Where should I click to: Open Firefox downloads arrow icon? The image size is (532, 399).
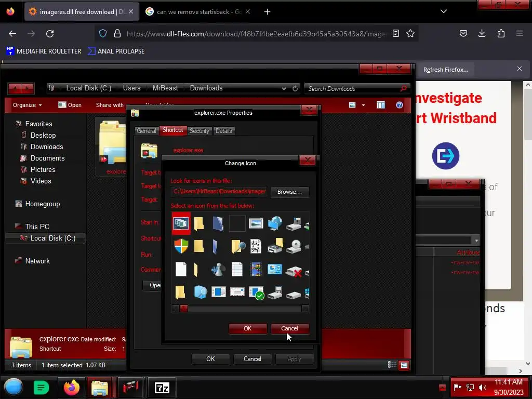point(482,33)
